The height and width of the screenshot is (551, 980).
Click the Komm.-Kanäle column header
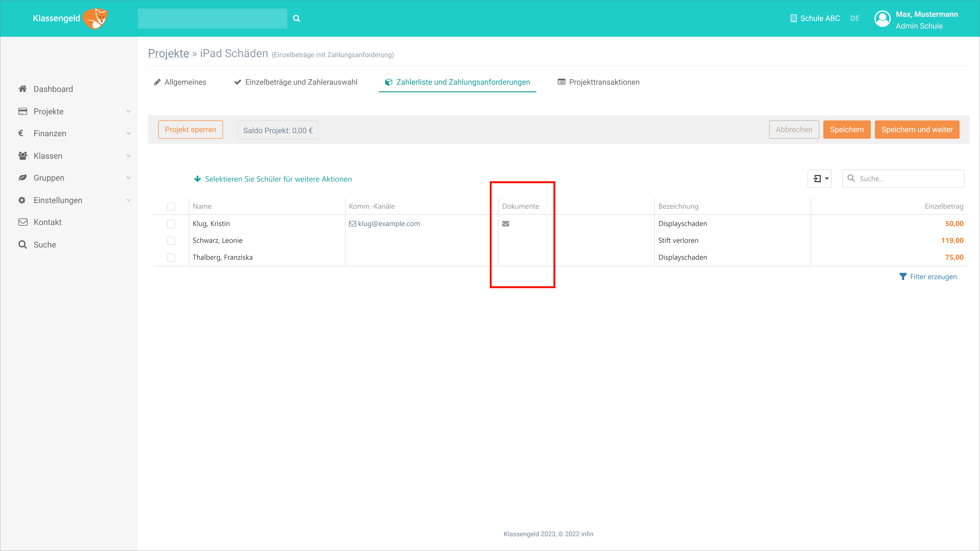[372, 206]
